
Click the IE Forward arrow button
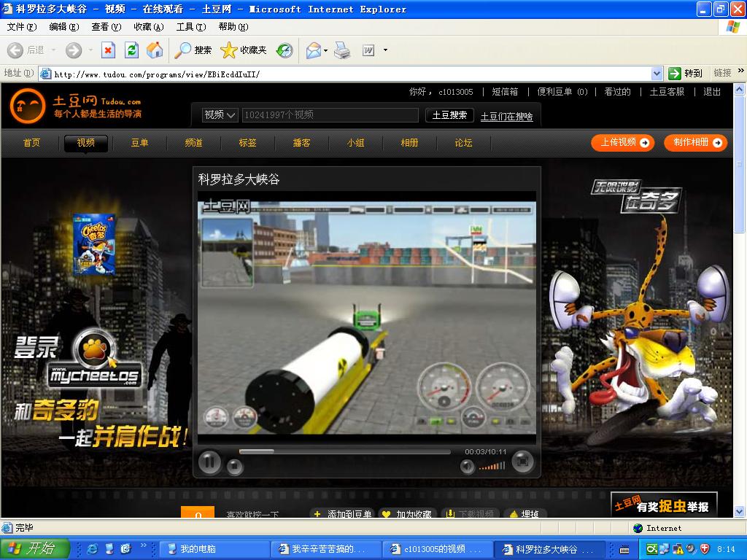coord(74,50)
